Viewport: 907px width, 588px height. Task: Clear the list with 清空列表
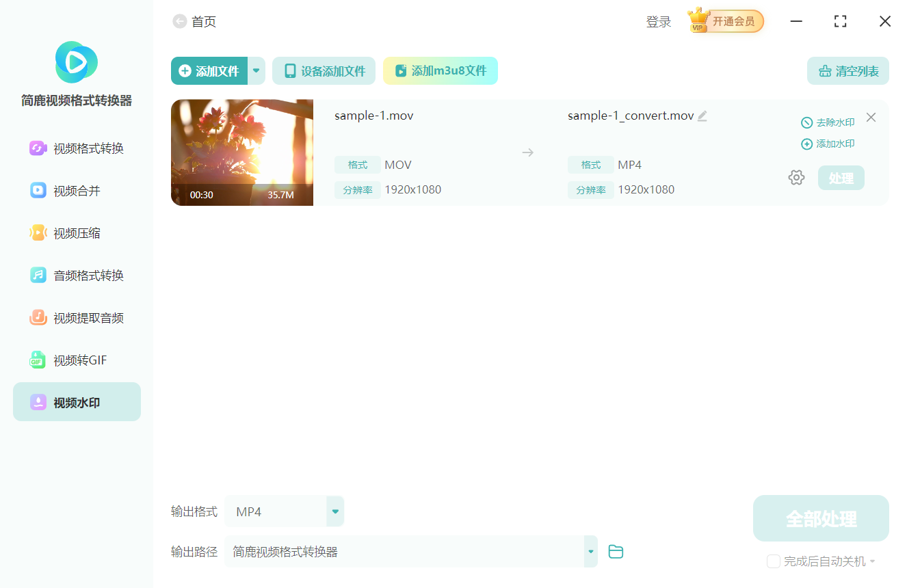tap(847, 70)
